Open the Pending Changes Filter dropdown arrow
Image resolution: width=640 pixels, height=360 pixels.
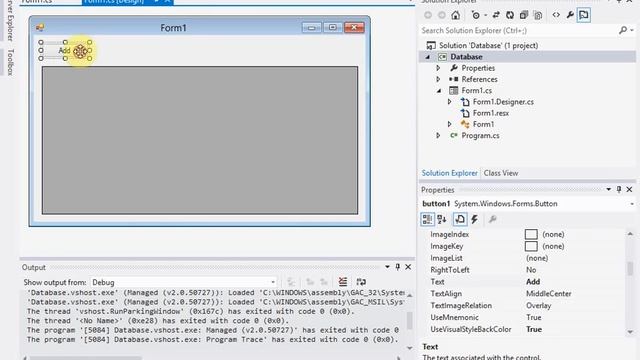[485, 16]
